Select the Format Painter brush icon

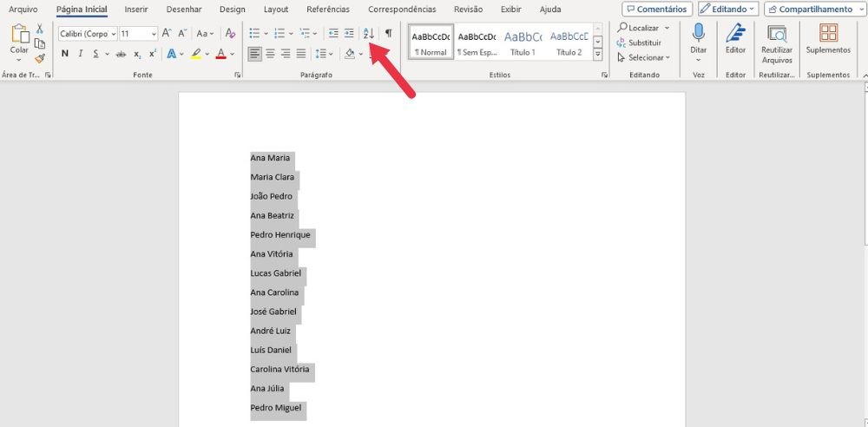(39, 59)
